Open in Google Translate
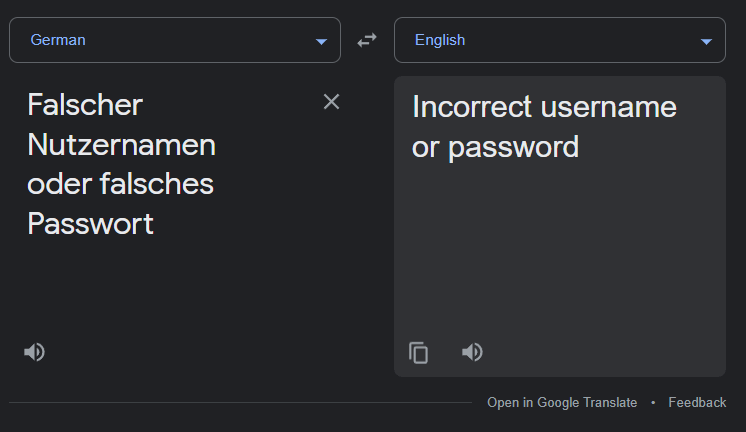 [x=562, y=402]
